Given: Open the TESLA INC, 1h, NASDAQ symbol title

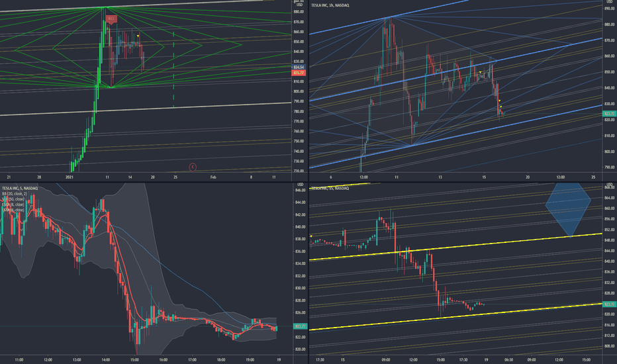Looking at the screenshot, I should click(x=330, y=5).
